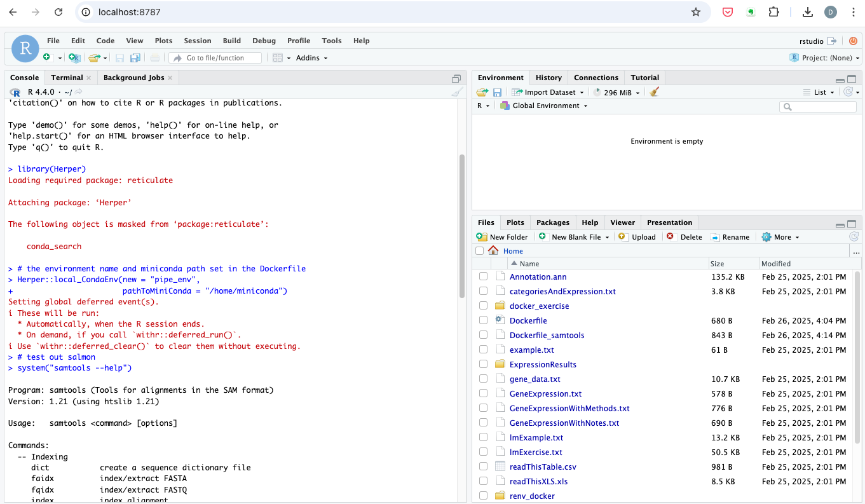This screenshot has width=865, height=504.
Task: Click the Home directory house icon
Action: point(493,250)
